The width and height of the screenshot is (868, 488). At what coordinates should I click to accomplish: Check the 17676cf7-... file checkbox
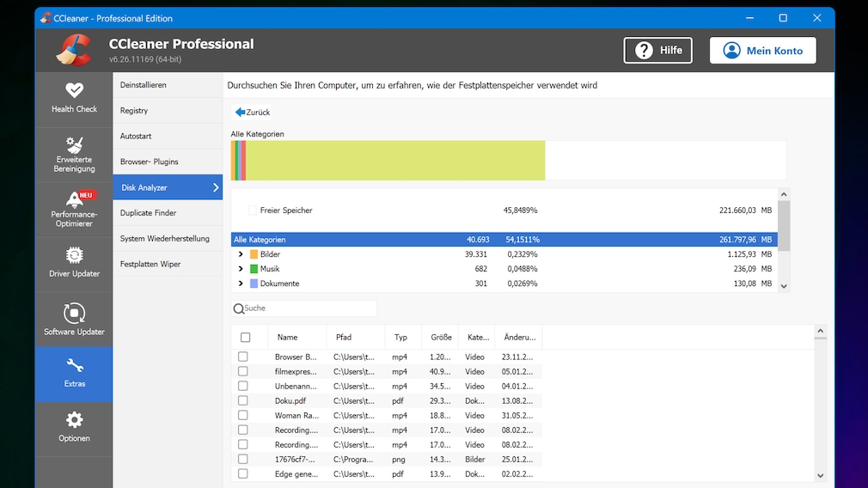click(242, 460)
